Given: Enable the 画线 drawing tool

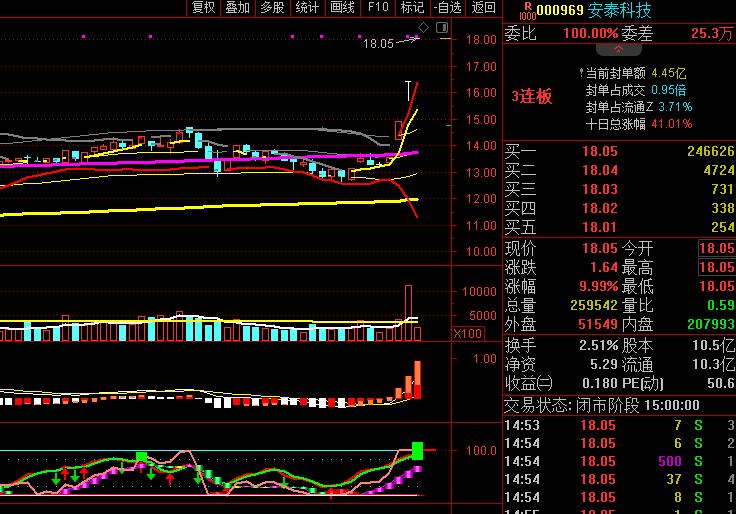Looking at the screenshot, I should pyautogui.click(x=342, y=8).
